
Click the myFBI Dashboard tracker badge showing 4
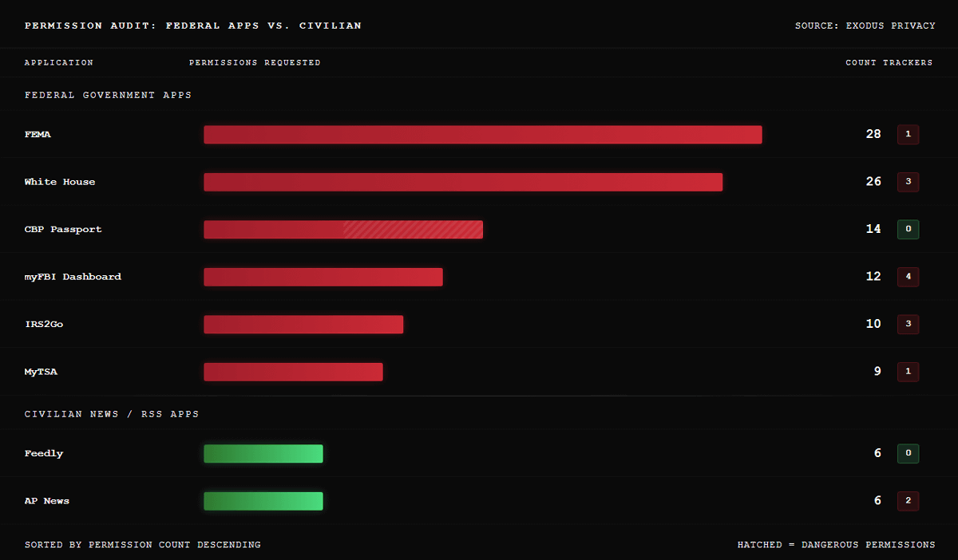pos(908,277)
